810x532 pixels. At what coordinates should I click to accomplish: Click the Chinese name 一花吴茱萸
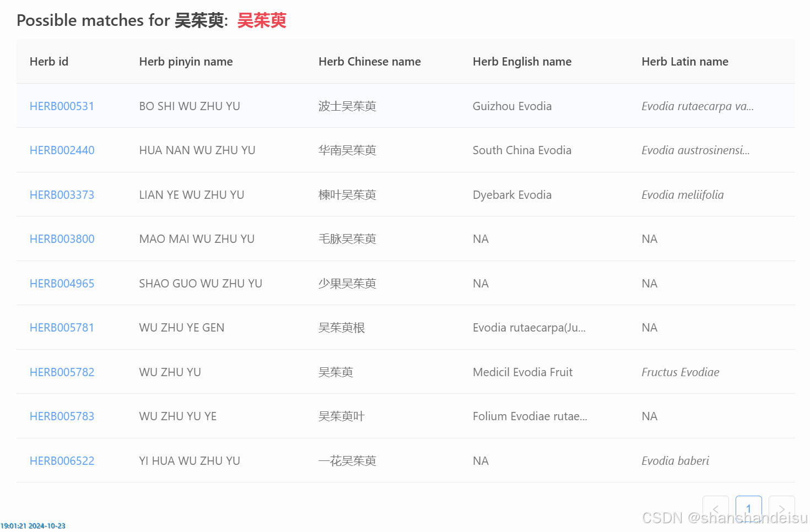tap(347, 461)
